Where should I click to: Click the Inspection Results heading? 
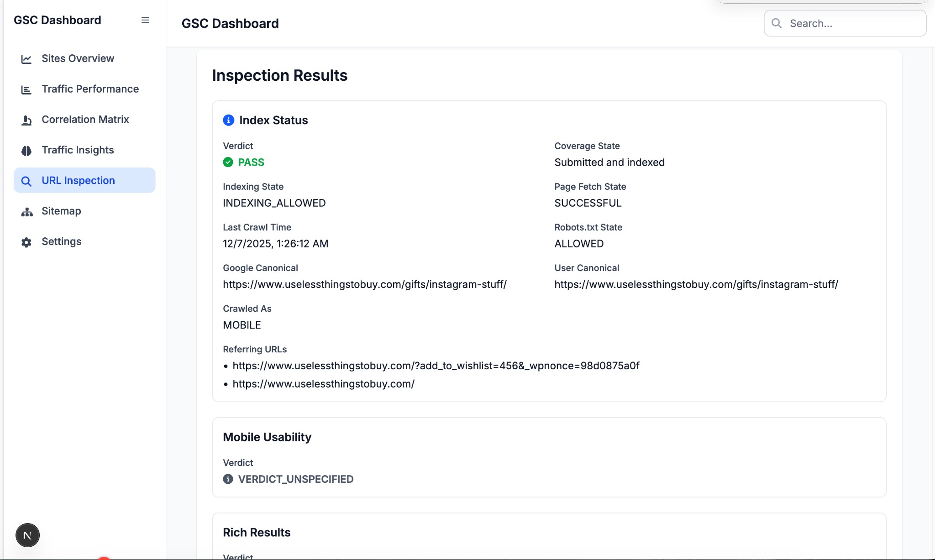[280, 75]
